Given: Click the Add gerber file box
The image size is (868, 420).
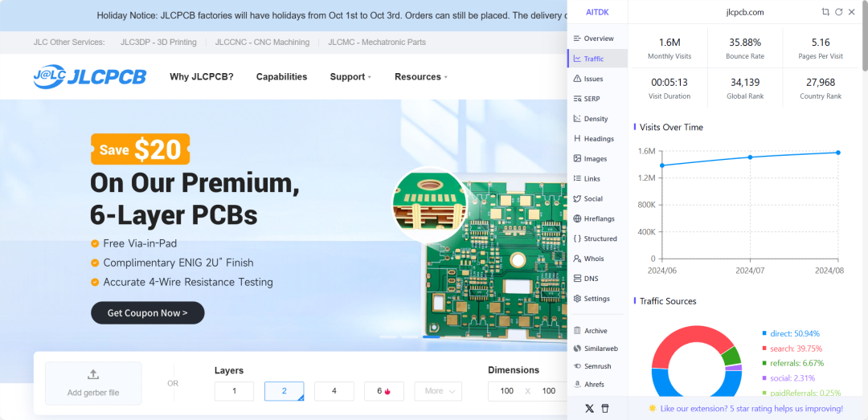Looking at the screenshot, I should (x=93, y=383).
